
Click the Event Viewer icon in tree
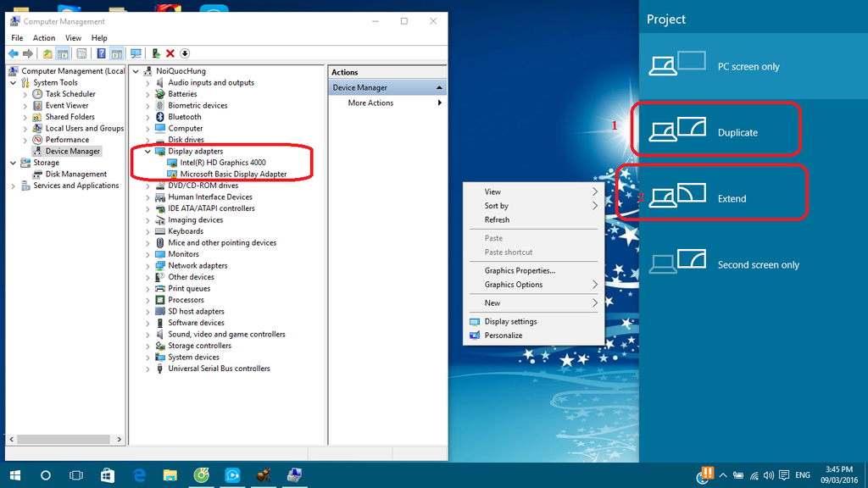pos(37,106)
